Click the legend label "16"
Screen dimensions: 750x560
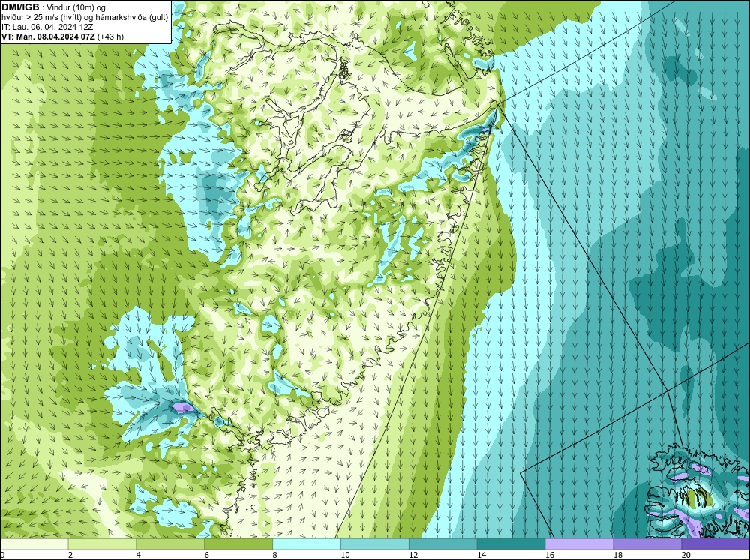pos(550,555)
